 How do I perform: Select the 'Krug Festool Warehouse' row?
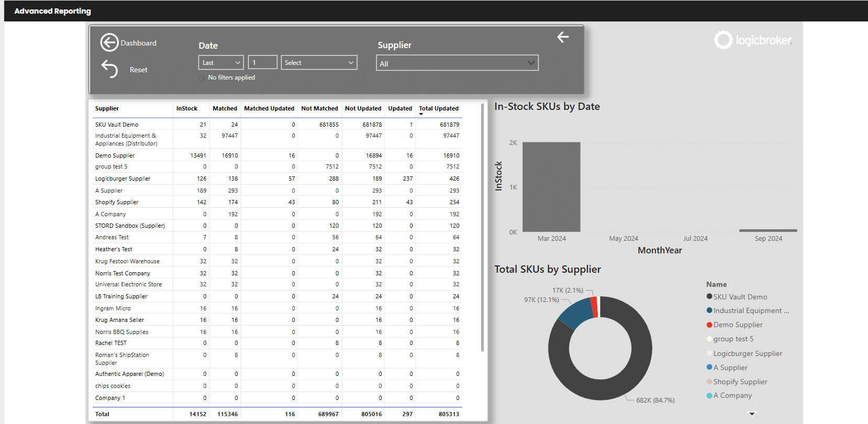[277, 261]
